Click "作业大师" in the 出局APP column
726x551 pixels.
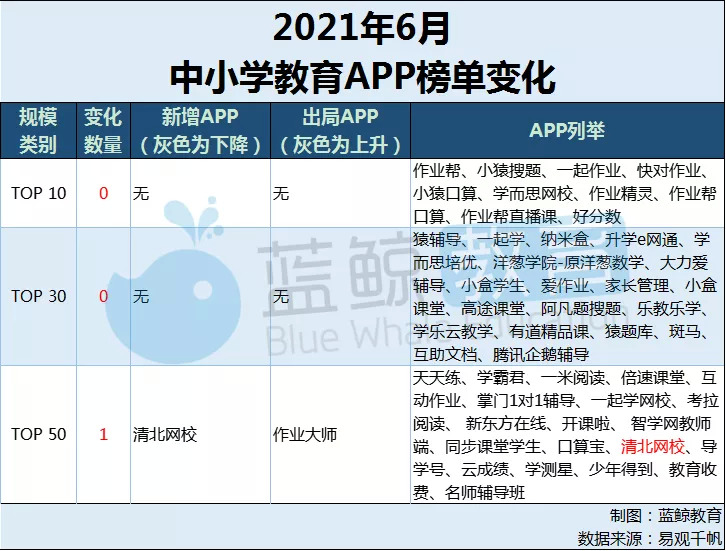click(305, 434)
